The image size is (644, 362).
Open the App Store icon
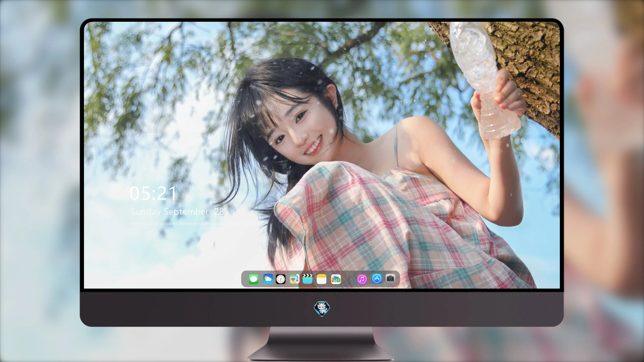[x=377, y=279]
